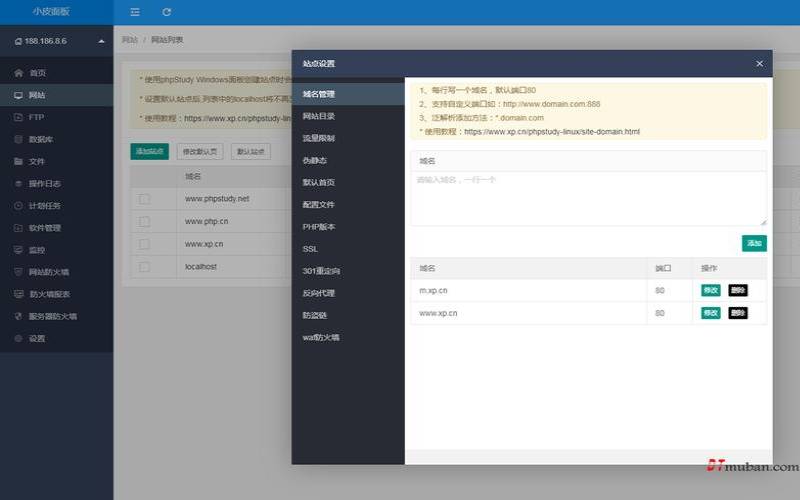Click 修改 for the www.xp.cn domain row
800x500 pixels.
tap(711, 313)
